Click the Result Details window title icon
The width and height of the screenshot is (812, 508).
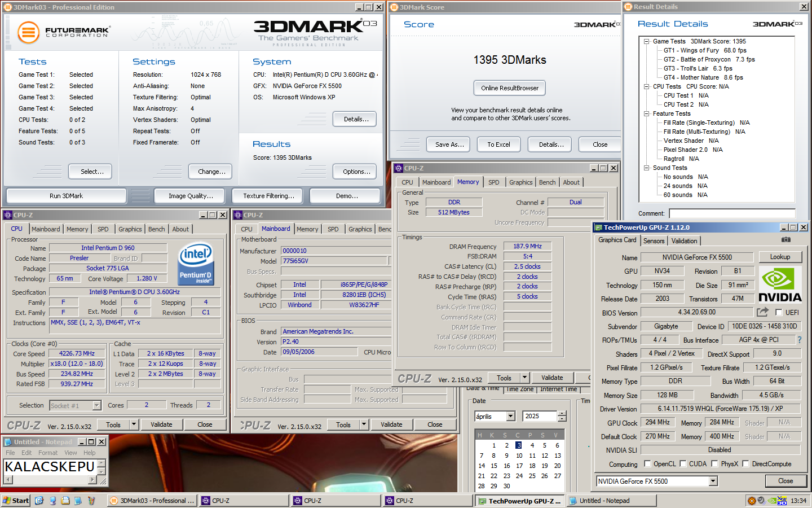pos(628,7)
